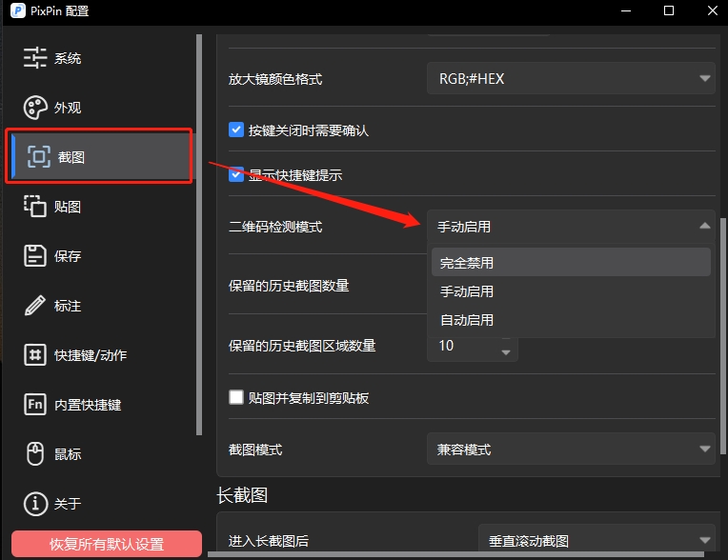Uncheck 按键关闭时需要确认 checkbox
Image resolution: width=728 pixels, height=560 pixels.
(x=237, y=130)
